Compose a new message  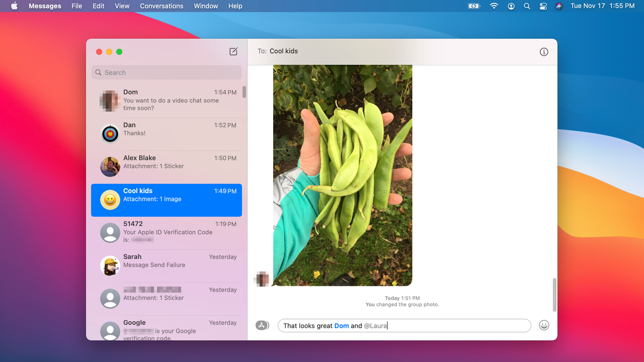(x=233, y=51)
